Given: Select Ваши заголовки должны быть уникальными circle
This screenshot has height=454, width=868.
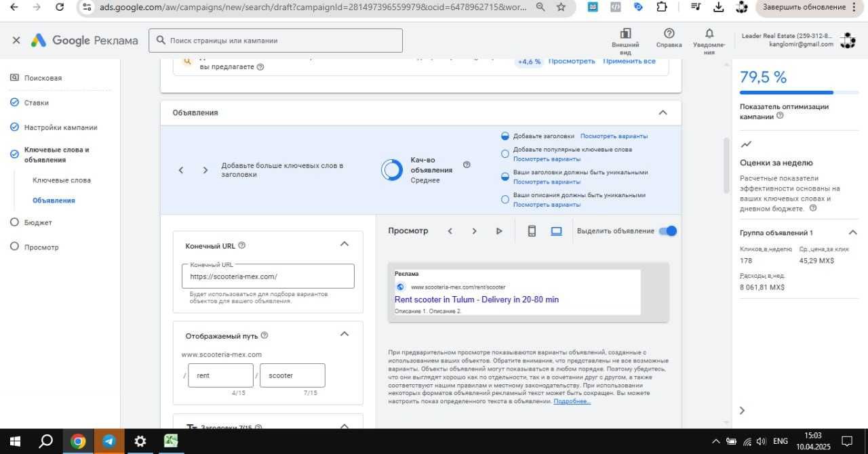Looking at the screenshot, I should tap(505, 176).
